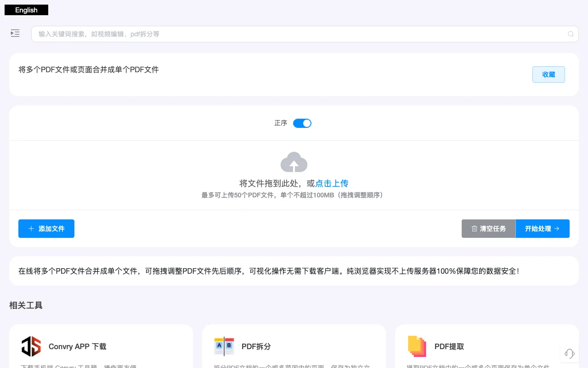Click the search magnifier icon
Screen dimensions: 588x368
pyautogui.click(x=571, y=34)
